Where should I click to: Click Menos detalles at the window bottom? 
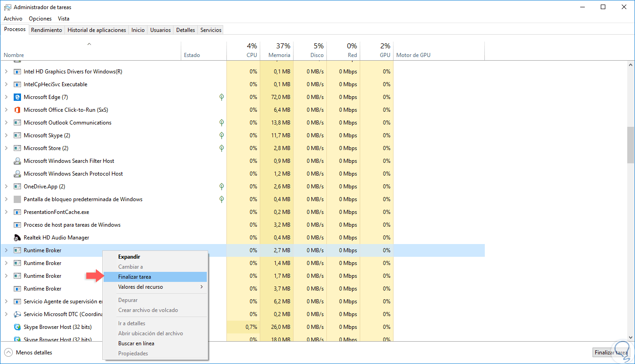coord(28,353)
